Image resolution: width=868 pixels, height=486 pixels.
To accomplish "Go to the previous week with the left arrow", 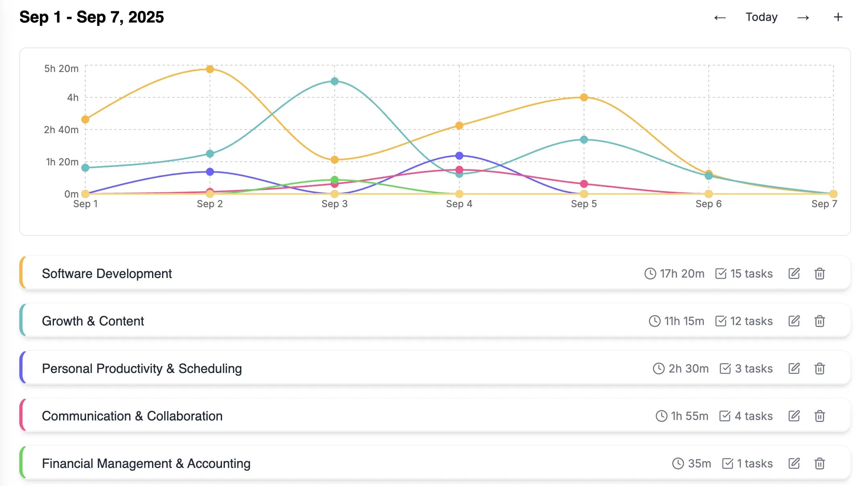I will [x=720, y=17].
